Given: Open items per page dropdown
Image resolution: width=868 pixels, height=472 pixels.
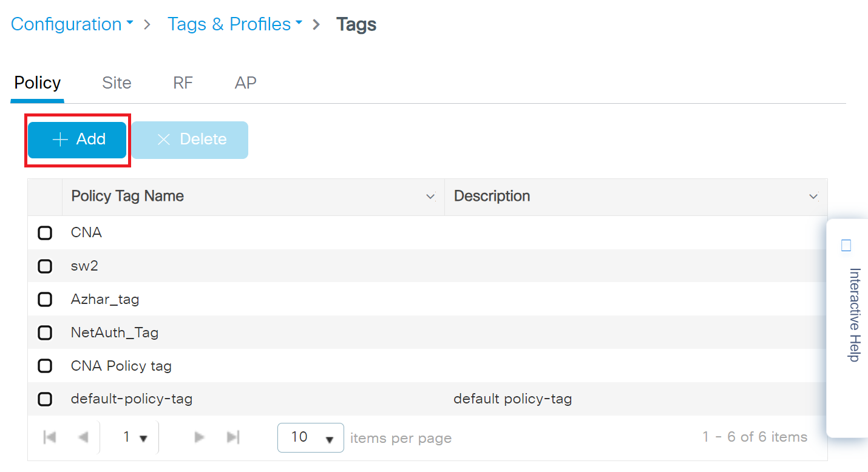Looking at the screenshot, I should point(310,437).
